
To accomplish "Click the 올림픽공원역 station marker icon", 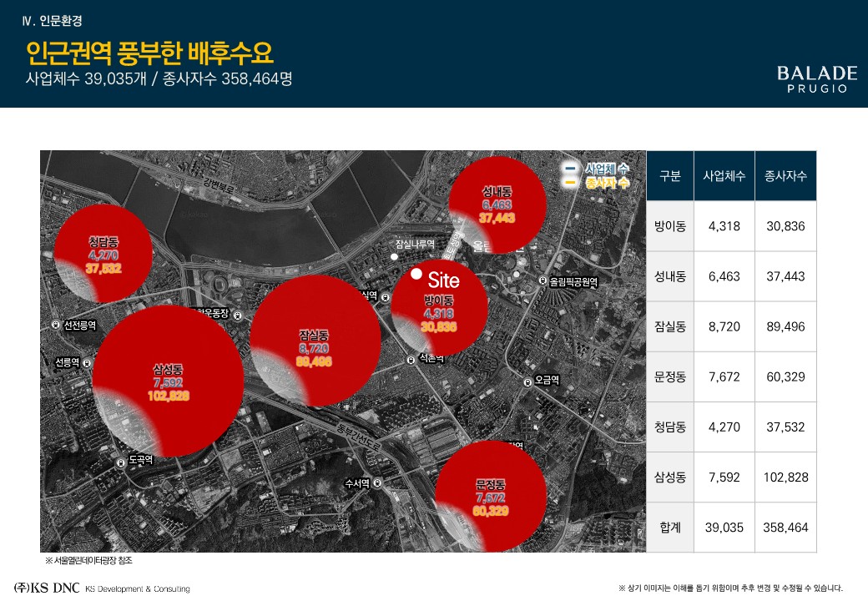I will click(x=542, y=282).
